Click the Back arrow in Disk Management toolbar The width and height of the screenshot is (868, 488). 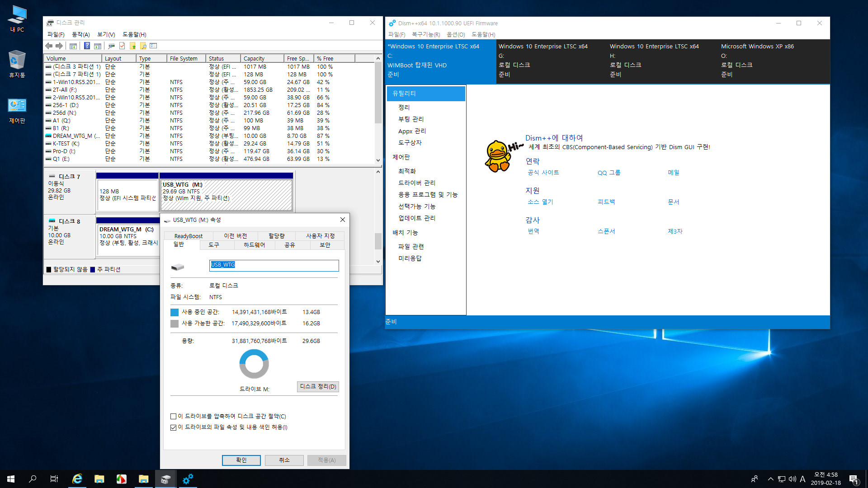49,46
